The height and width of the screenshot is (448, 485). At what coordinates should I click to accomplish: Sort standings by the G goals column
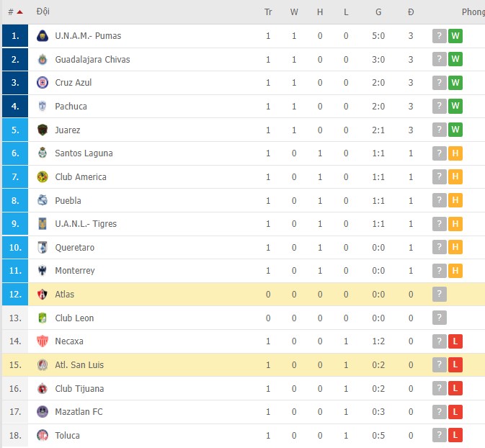coord(378,12)
